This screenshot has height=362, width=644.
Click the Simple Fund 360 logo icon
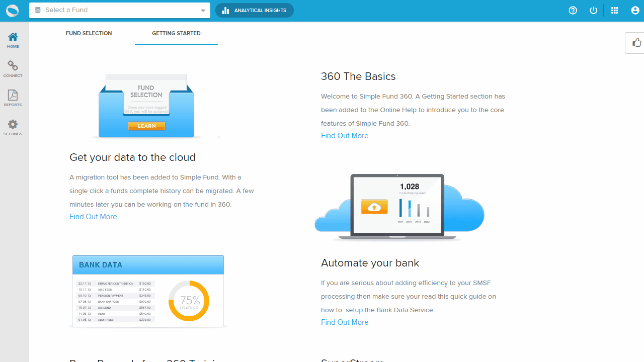click(12, 11)
